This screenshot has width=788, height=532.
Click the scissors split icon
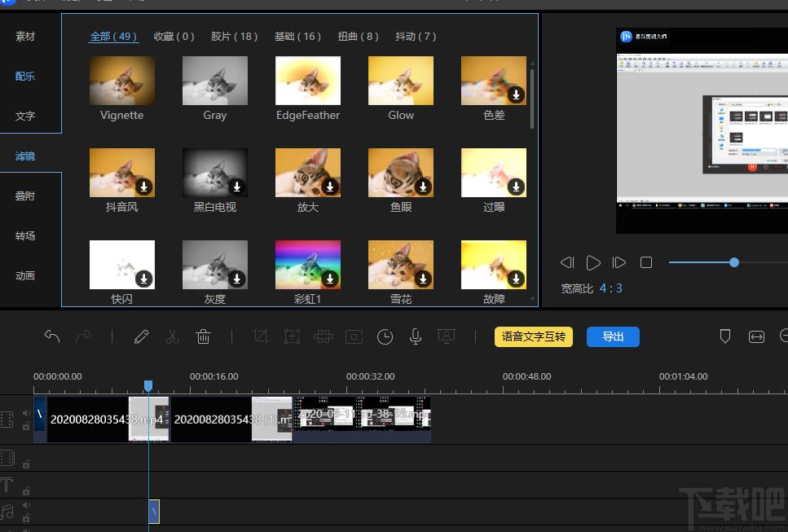pos(173,336)
